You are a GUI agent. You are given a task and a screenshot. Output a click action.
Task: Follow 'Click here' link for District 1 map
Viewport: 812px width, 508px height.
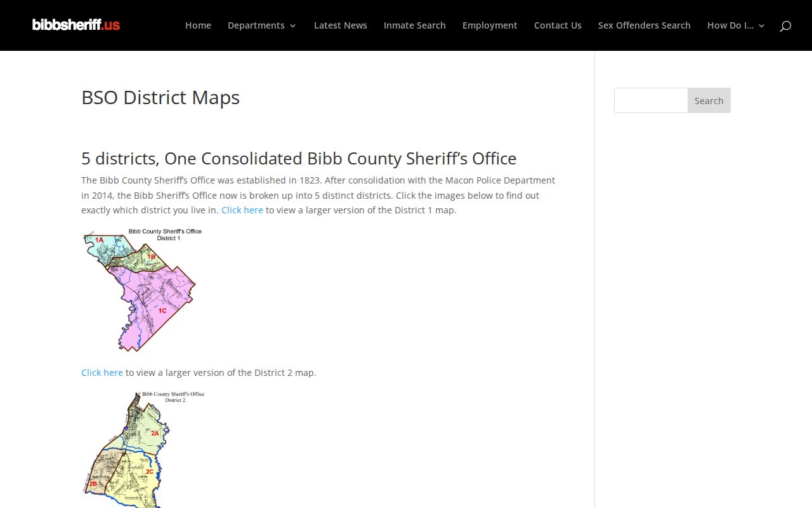(x=242, y=210)
